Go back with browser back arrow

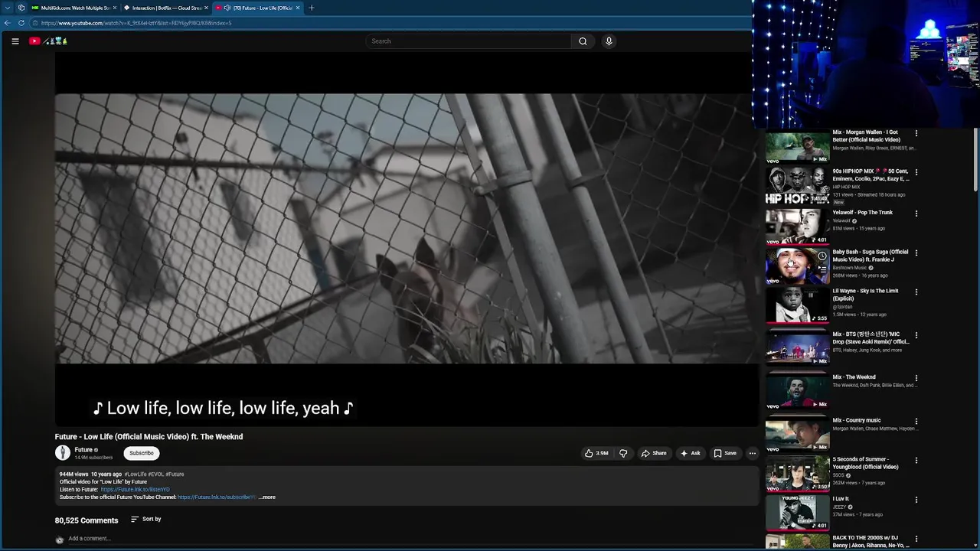click(8, 23)
